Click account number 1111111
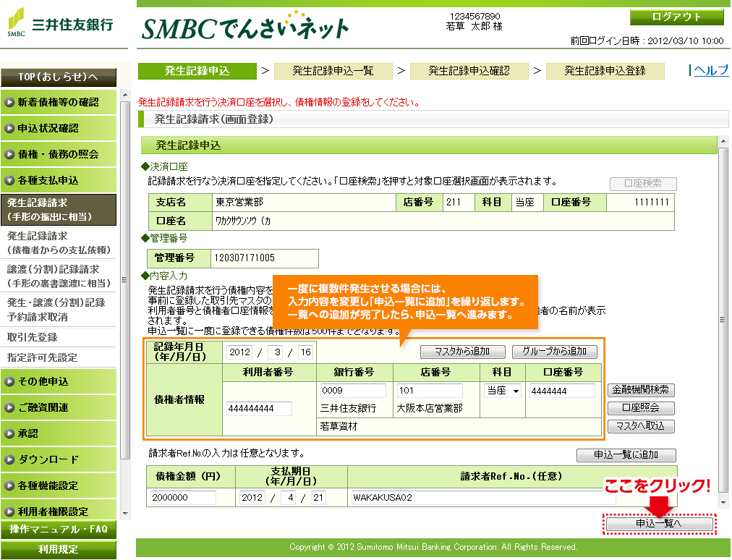732x560 pixels. tap(651, 203)
